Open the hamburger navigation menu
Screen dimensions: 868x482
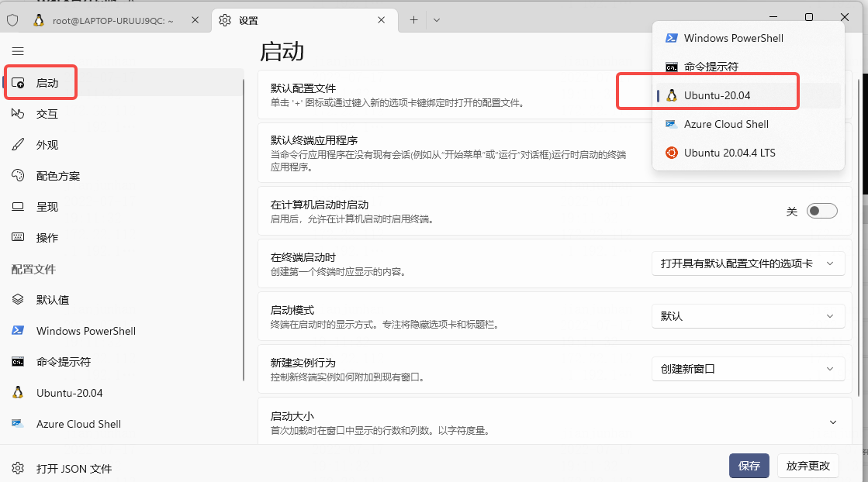point(18,51)
